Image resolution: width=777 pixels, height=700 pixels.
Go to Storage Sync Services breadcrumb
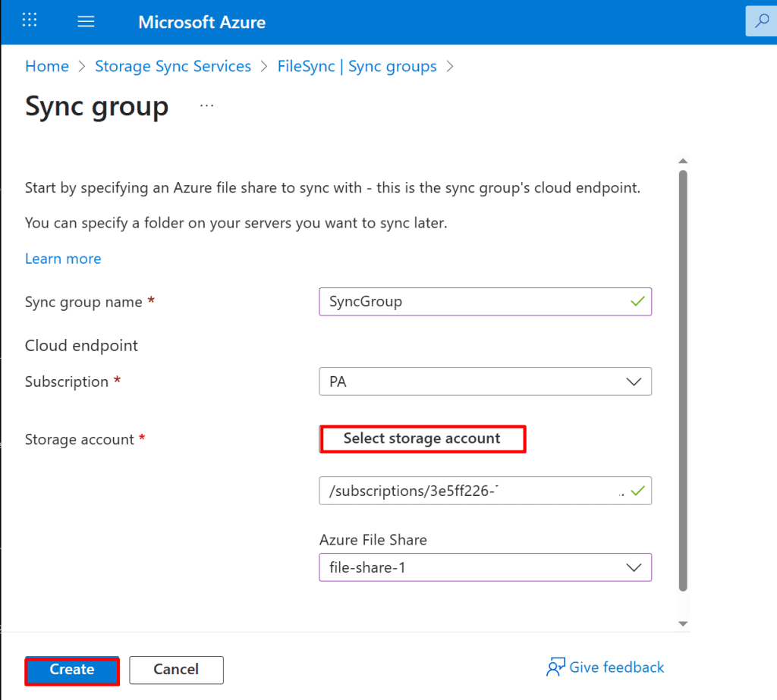click(x=173, y=67)
